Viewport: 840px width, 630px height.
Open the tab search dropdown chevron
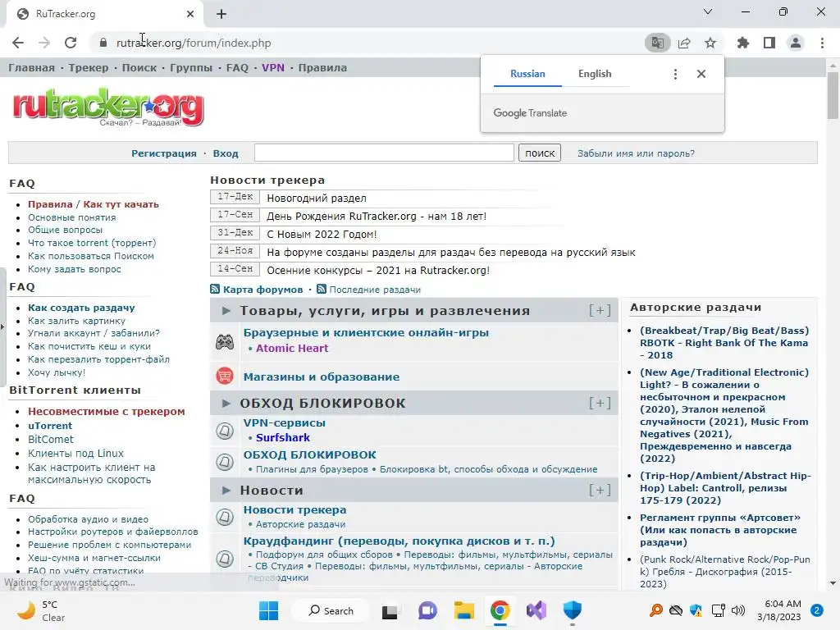[708, 11]
